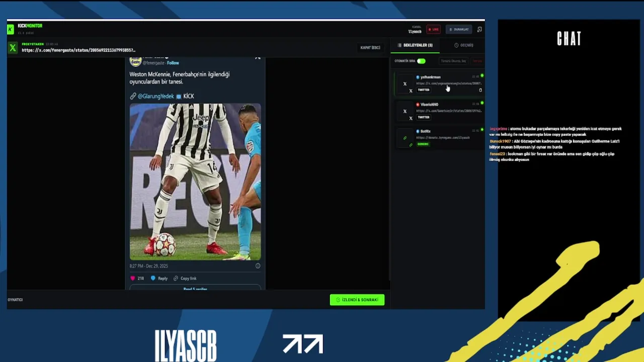Toggle the OTOMATİK SIRA switch

pos(421,61)
